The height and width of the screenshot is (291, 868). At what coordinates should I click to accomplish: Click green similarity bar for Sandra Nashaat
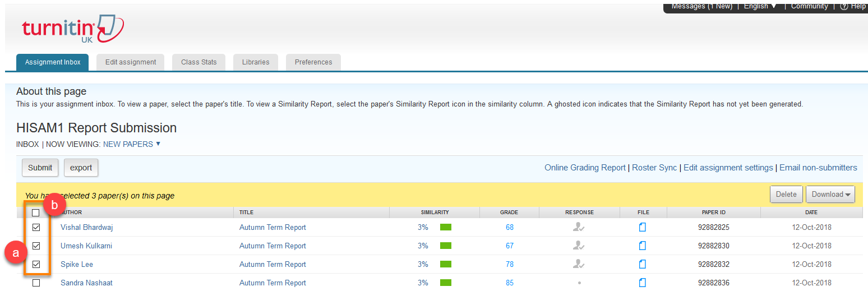pos(446,283)
